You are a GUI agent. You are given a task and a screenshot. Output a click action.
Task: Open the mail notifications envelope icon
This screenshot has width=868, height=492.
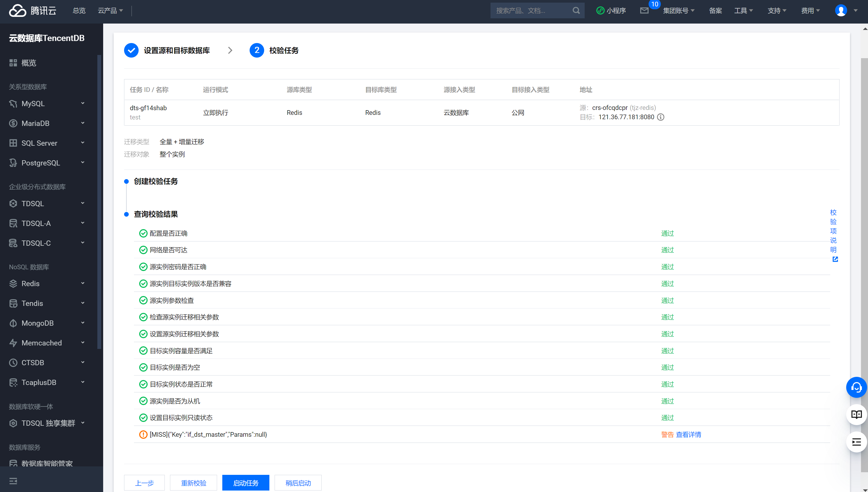[644, 10]
